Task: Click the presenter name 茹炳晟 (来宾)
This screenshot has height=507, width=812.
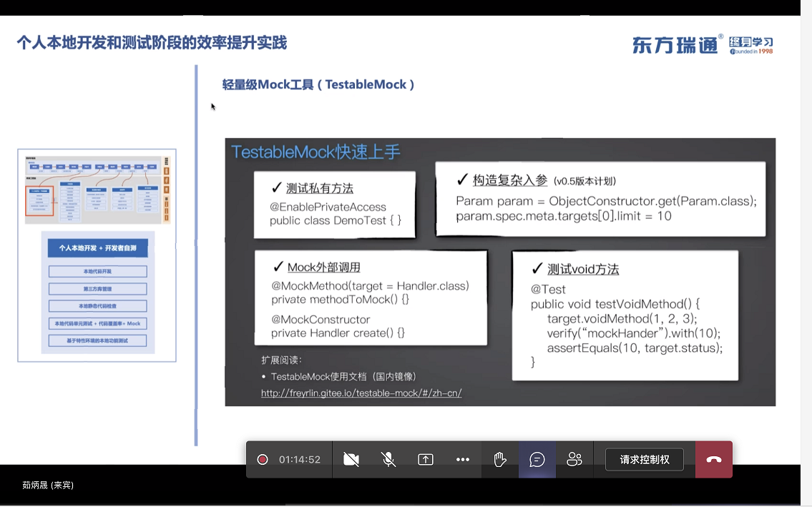Action: (48, 486)
